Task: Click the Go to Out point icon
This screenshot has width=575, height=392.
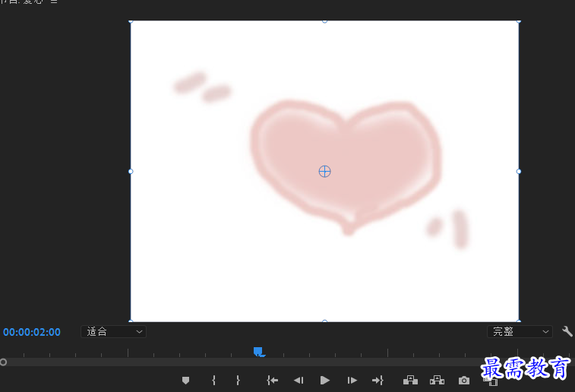Action: click(378, 381)
